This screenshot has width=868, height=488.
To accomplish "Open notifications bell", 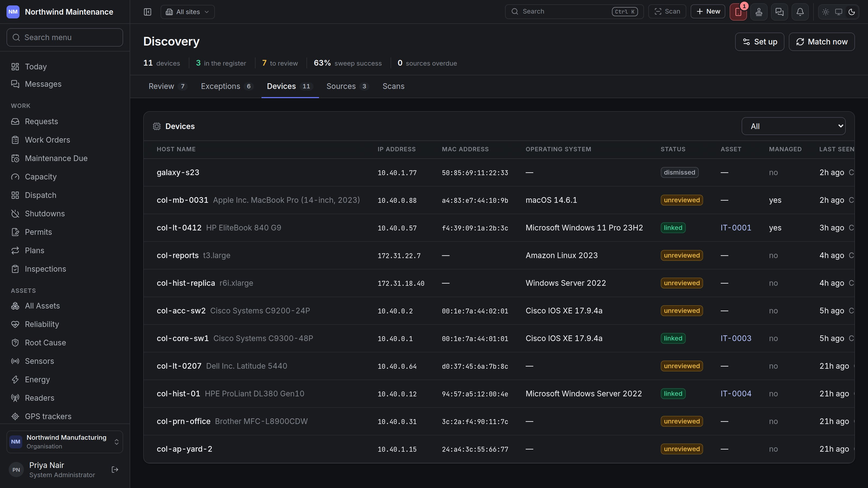I will [x=800, y=12].
